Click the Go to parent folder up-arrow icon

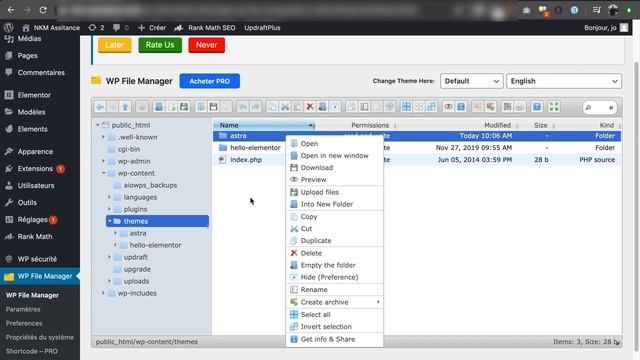pos(125,107)
